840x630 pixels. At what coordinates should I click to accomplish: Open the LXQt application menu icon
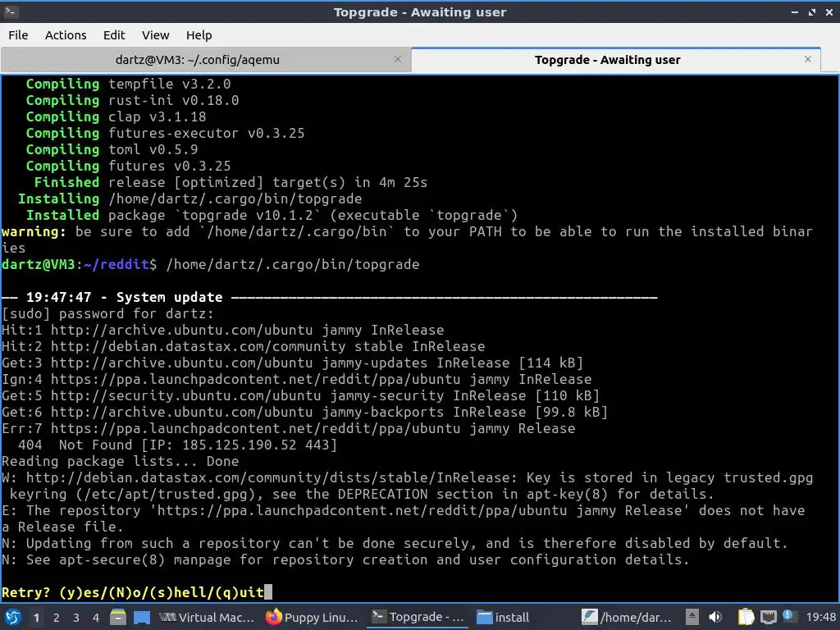[x=13, y=618]
